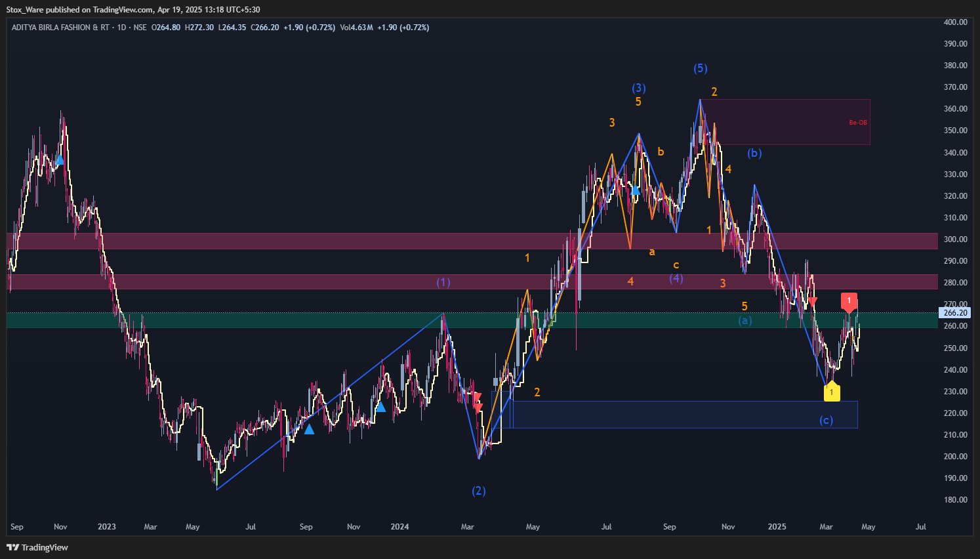Viewport: 980px width, 559px height.
Task: Select the green support zone band near 260
Action: [x=472, y=320]
